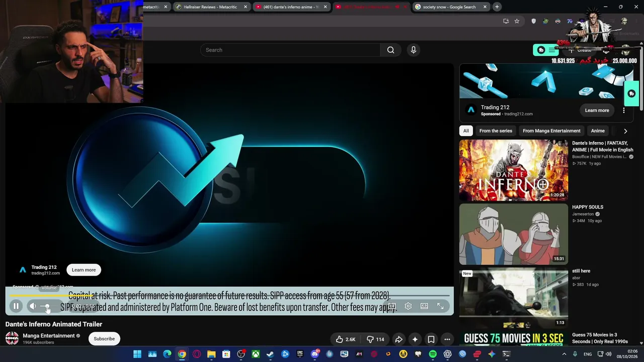Screen dimensions: 644x362
Task: Open the Windows Start menu
Action: click(x=137, y=354)
